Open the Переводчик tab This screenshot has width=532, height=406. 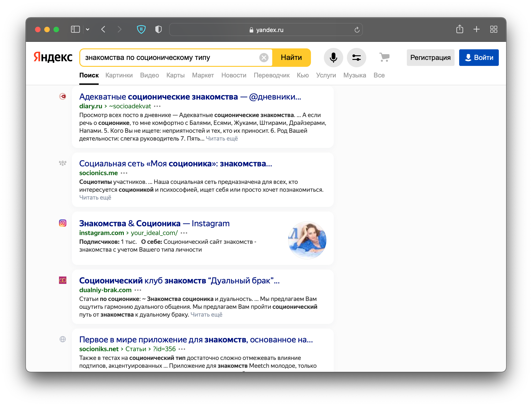pos(272,75)
